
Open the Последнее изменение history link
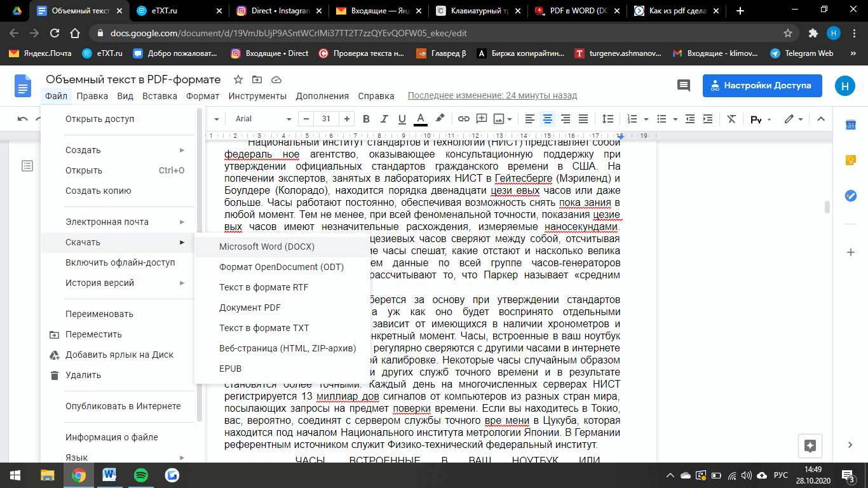(x=492, y=96)
